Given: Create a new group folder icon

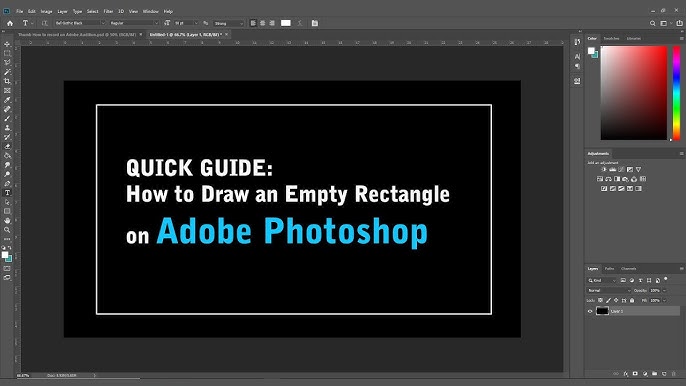Looking at the screenshot, I should pos(654,374).
